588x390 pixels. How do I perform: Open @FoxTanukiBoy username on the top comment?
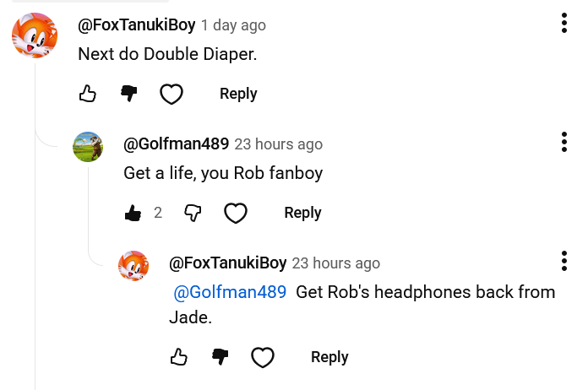(137, 25)
